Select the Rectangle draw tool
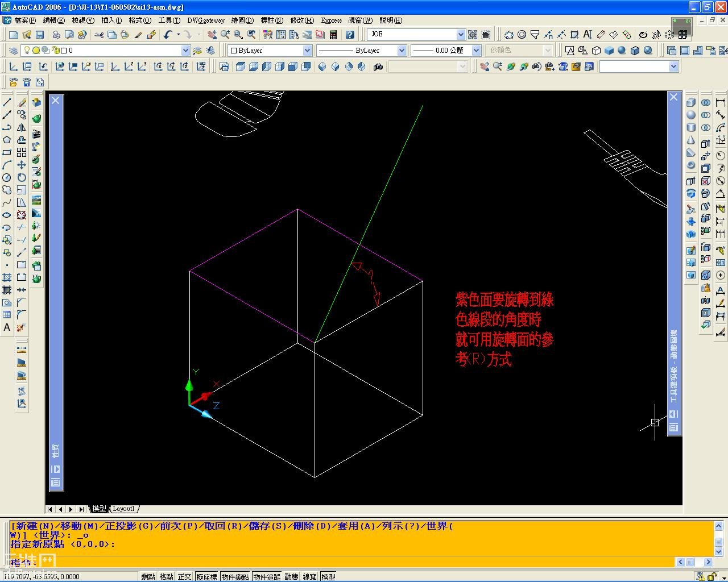 tap(7, 152)
